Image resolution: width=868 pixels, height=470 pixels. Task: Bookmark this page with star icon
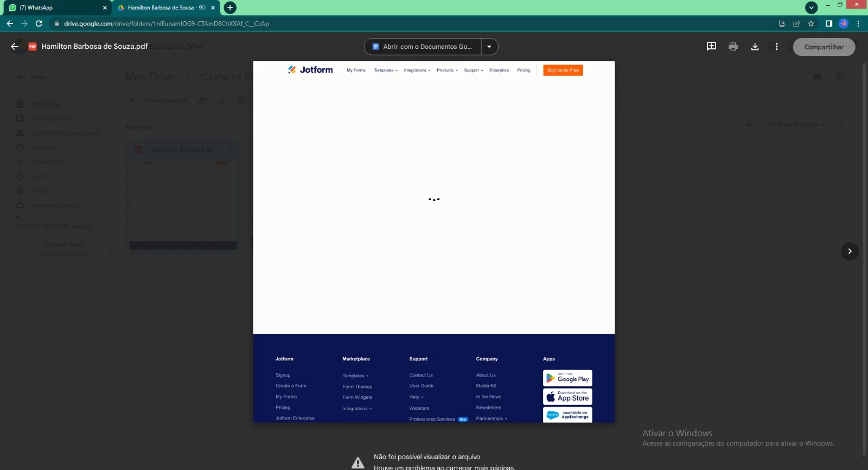811,23
